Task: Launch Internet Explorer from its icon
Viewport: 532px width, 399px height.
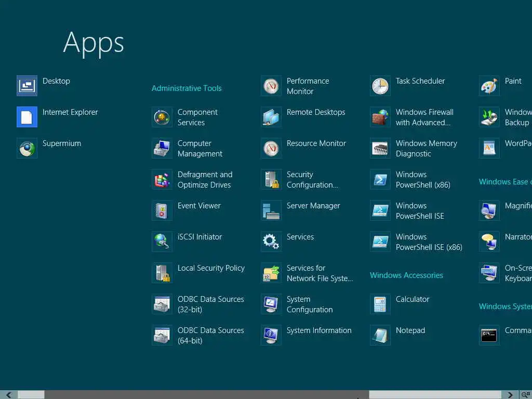Action: tap(27, 117)
